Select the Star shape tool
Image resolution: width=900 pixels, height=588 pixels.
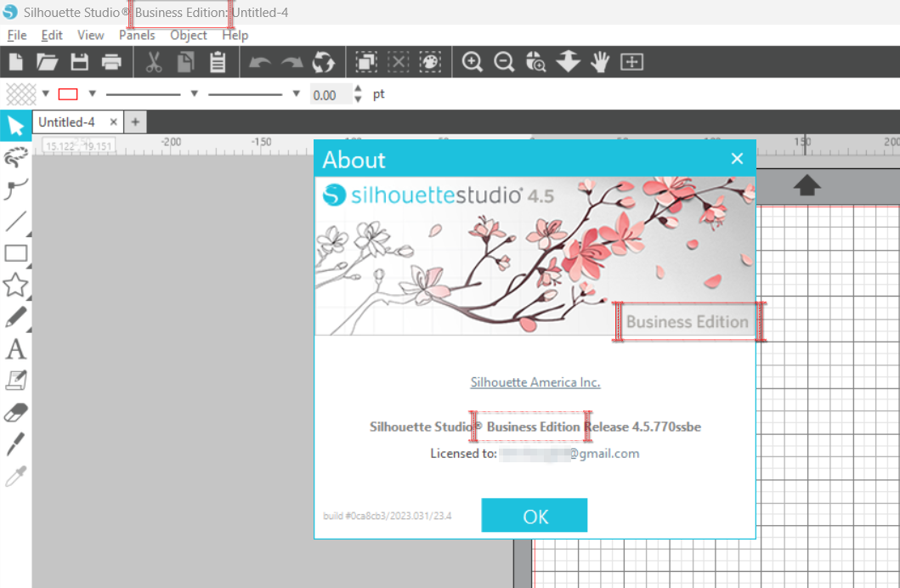point(15,285)
